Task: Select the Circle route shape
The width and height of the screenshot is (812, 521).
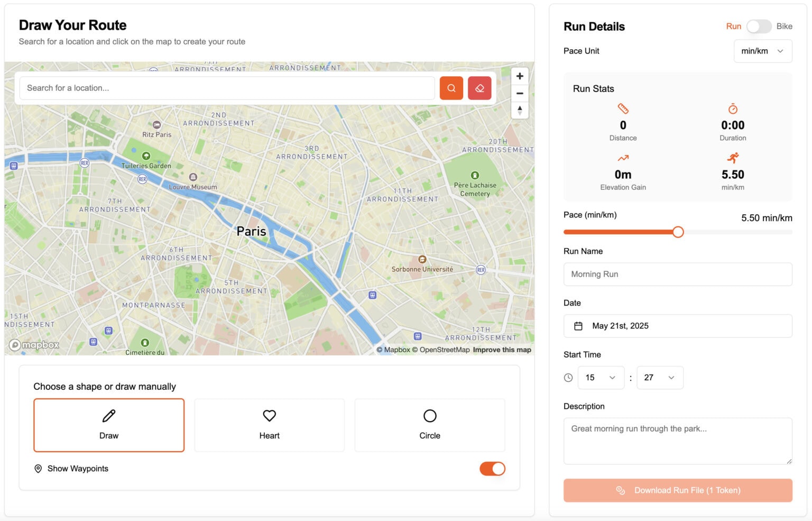Action: [x=429, y=425]
